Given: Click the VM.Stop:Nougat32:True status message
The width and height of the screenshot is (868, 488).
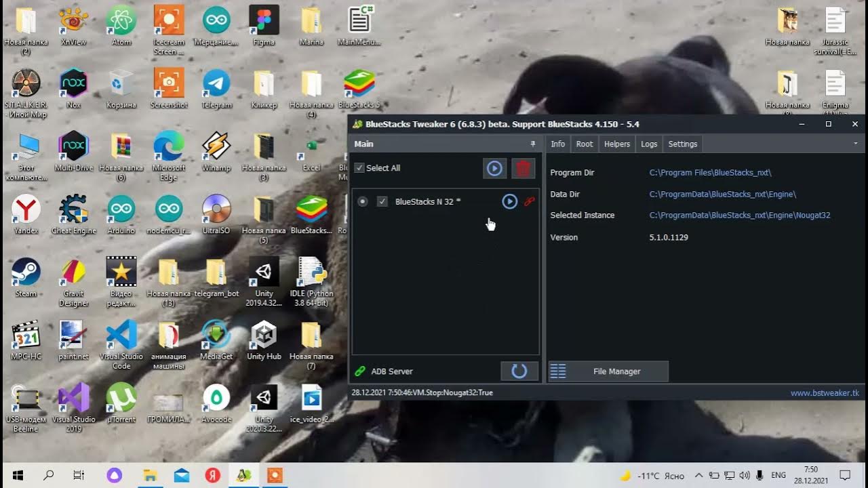Looking at the screenshot, I should click(422, 392).
